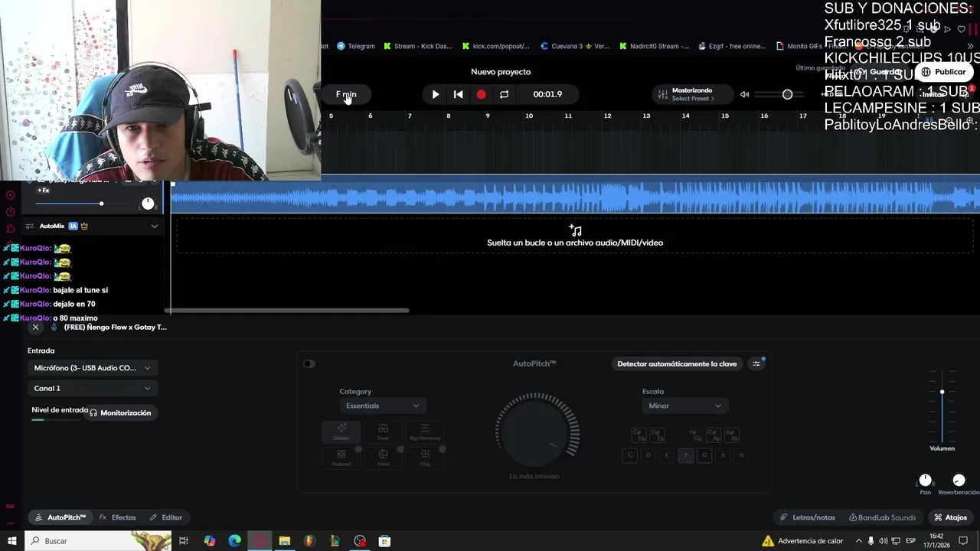Select the Duet AutoPitch preset
This screenshot has height=551, width=980.
[x=383, y=432]
